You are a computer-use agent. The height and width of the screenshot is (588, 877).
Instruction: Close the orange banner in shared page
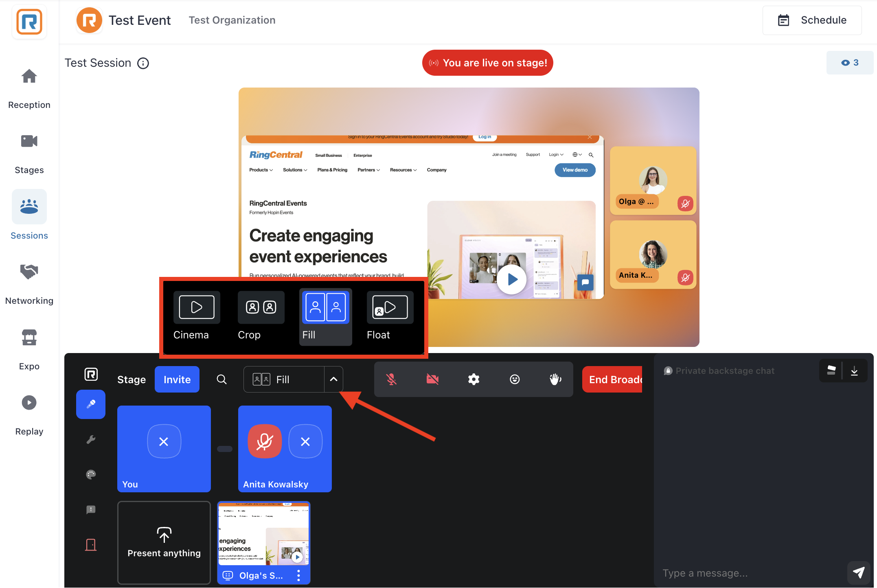(x=590, y=137)
